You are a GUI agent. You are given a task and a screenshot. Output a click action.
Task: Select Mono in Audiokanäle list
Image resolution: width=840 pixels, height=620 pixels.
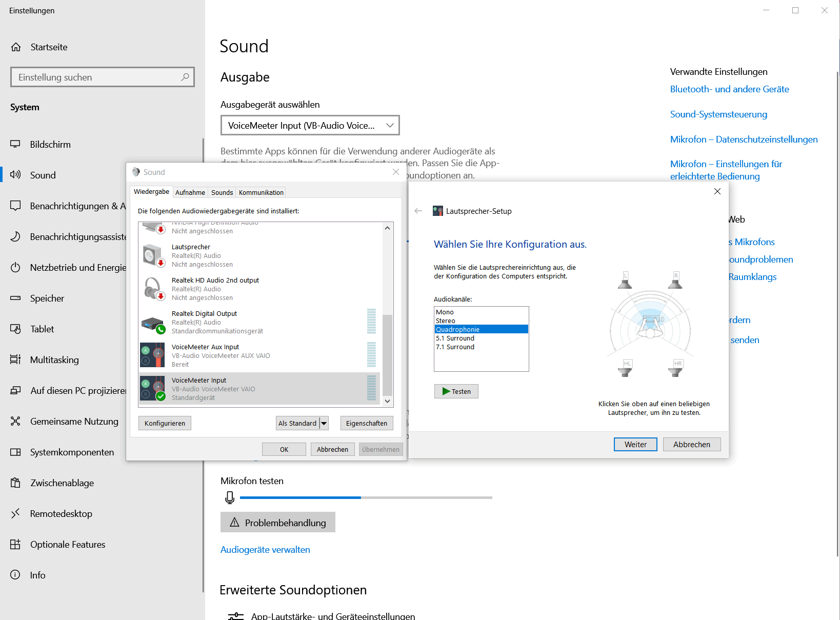coord(481,312)
